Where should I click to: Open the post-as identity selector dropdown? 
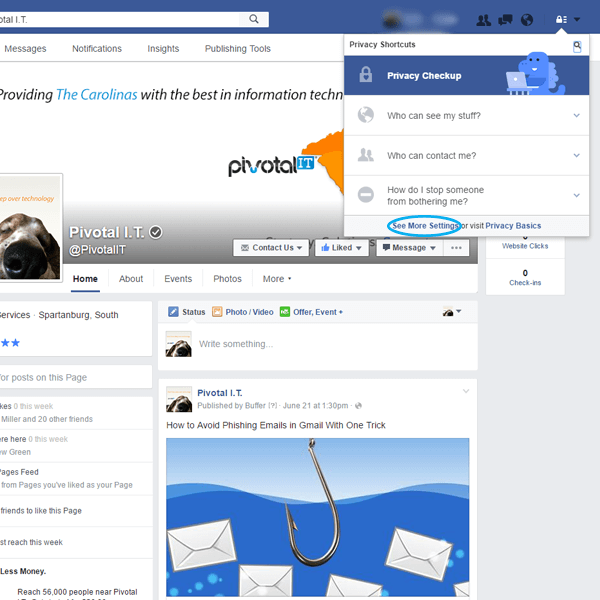click(452, 312)
